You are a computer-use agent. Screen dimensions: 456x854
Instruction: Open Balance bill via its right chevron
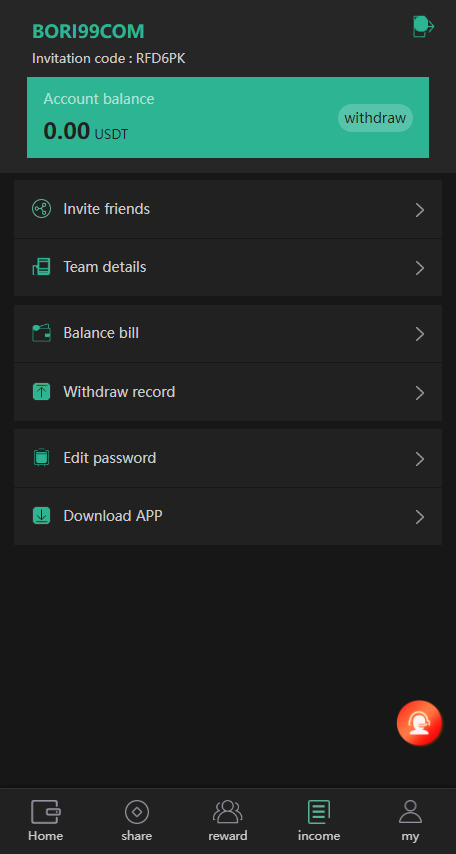(419, 334)
